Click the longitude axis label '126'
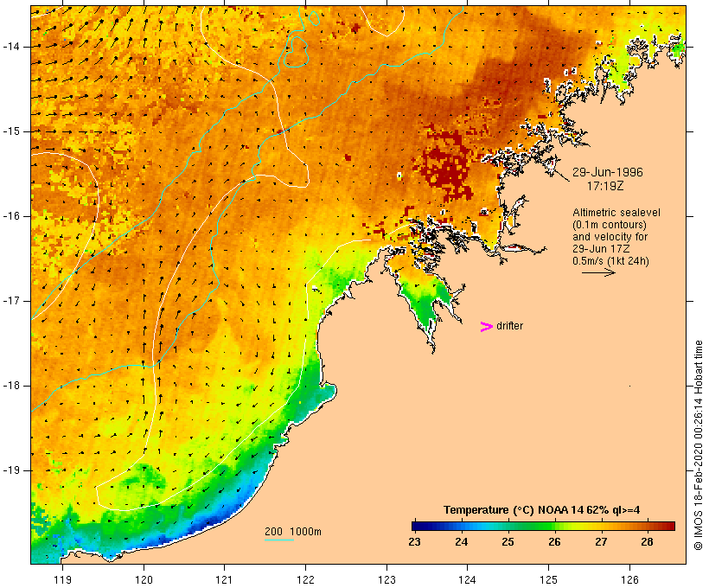Screen dimensions: 709x588 pyautogui.click(x=629, y=579)
